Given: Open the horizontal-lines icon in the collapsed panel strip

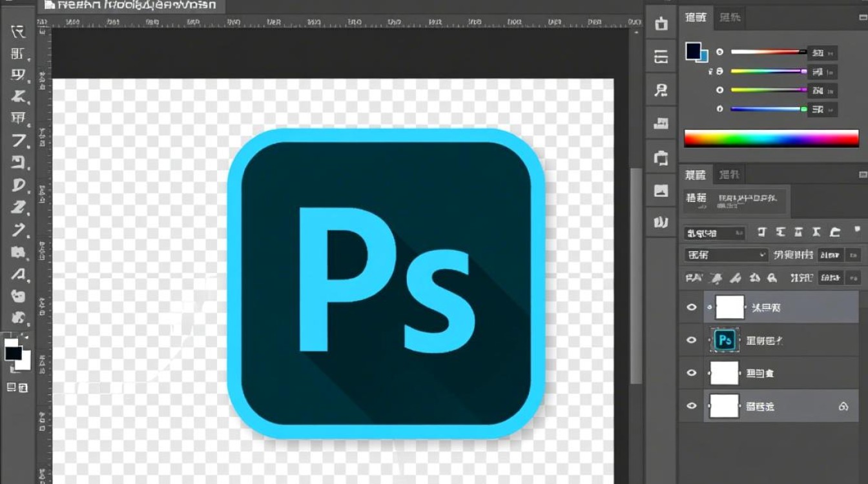Looking at the screenshot, I should 661,57.
